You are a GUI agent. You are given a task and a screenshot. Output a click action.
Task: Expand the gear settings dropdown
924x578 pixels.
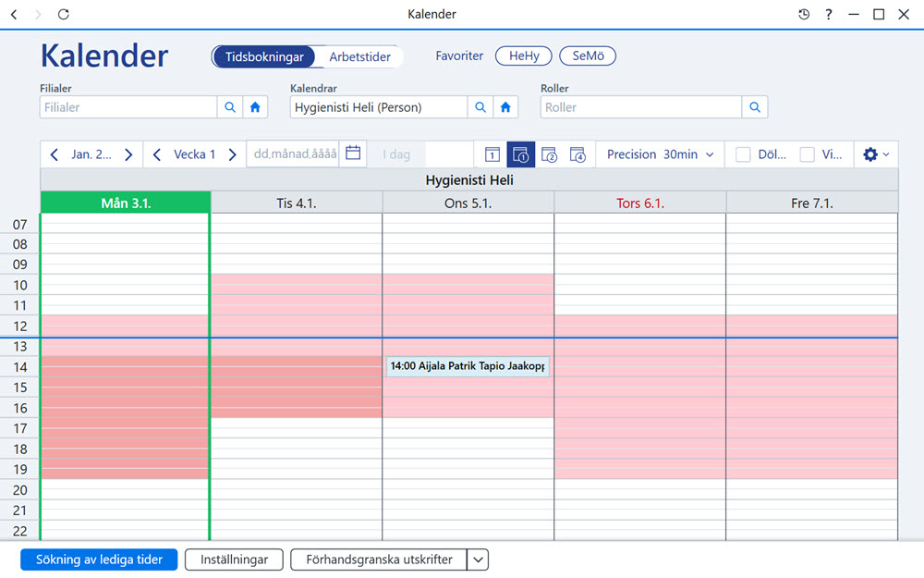(x=876, y=154)
